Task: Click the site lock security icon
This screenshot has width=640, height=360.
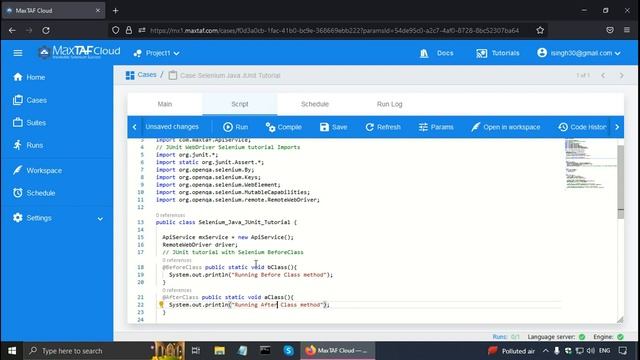Action: (129, 30)
